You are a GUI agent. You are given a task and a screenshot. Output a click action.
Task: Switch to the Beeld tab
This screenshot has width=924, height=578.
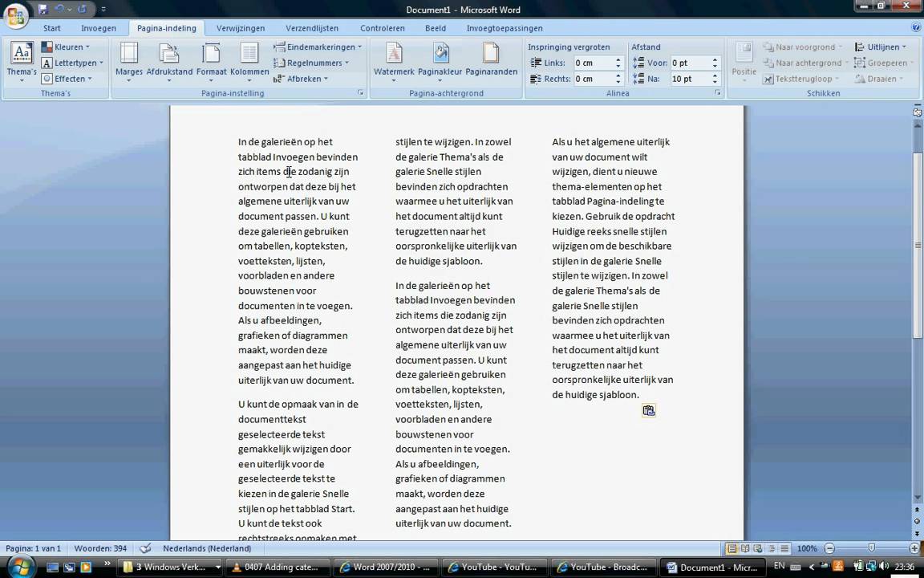[436, 28]
